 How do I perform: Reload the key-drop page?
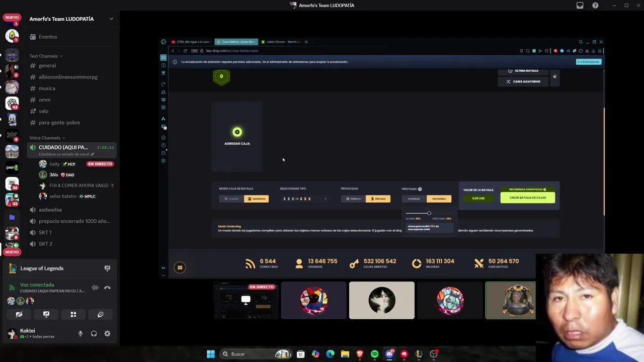(185, 51)
